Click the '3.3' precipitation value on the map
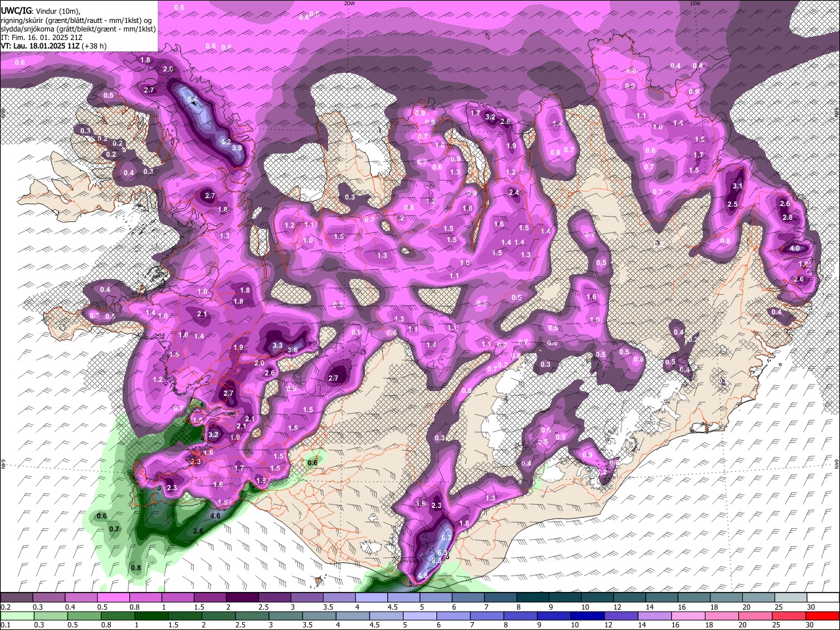 (277, 346)
